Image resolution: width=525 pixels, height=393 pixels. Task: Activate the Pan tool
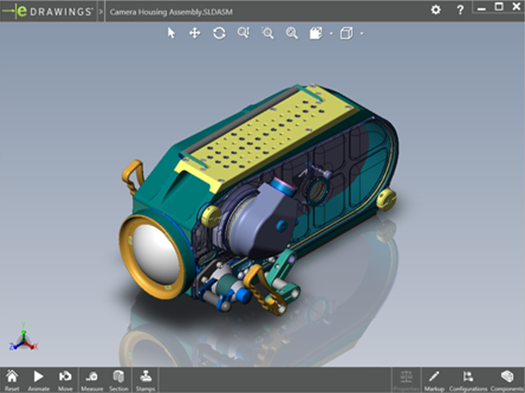pos(195,33)
